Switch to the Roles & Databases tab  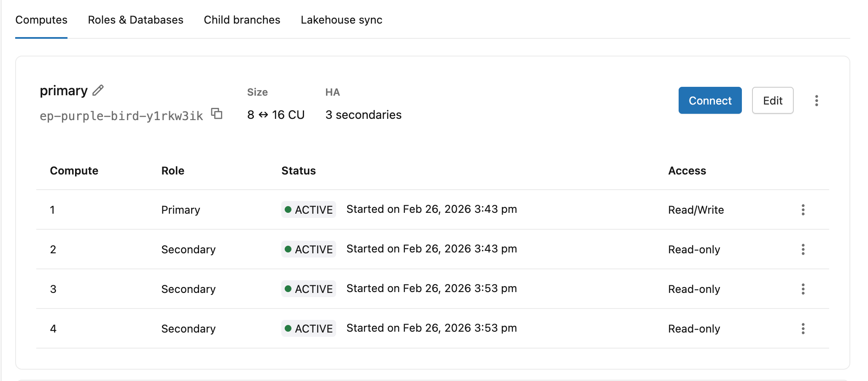tap(135, 19)
